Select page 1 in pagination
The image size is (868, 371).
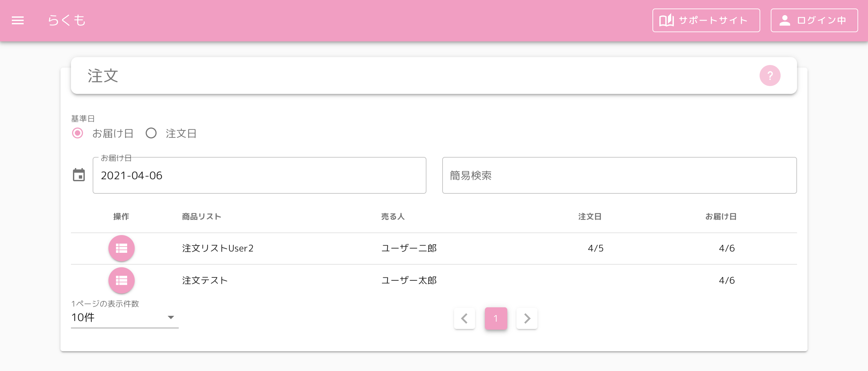496,318
